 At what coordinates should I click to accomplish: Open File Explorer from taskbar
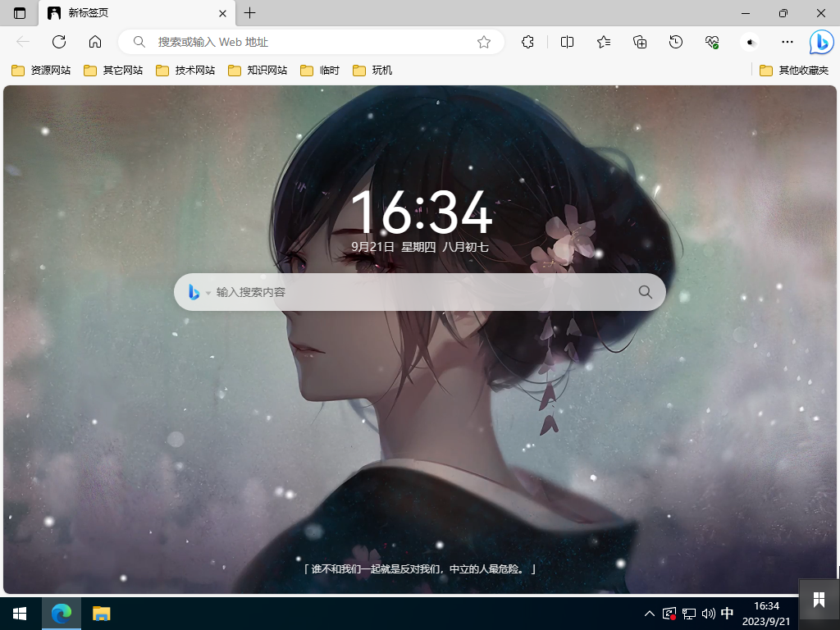[x=101, y=614]
